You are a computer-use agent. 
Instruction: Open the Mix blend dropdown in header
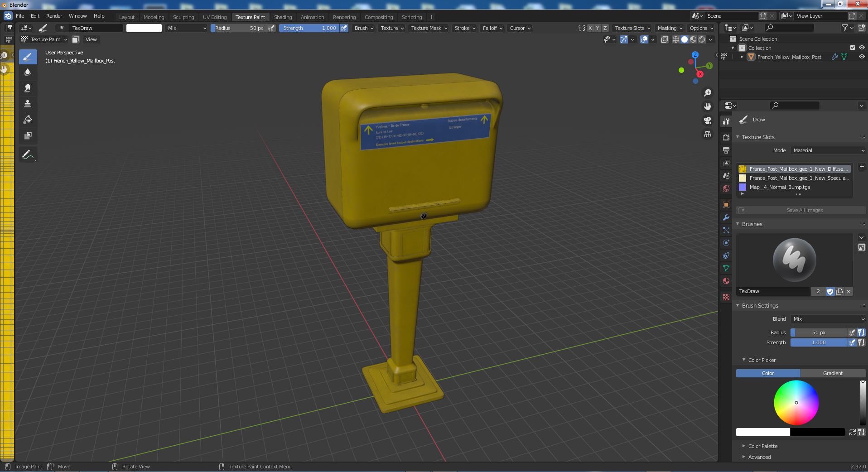pyautogui.click(x=187, y=28)
